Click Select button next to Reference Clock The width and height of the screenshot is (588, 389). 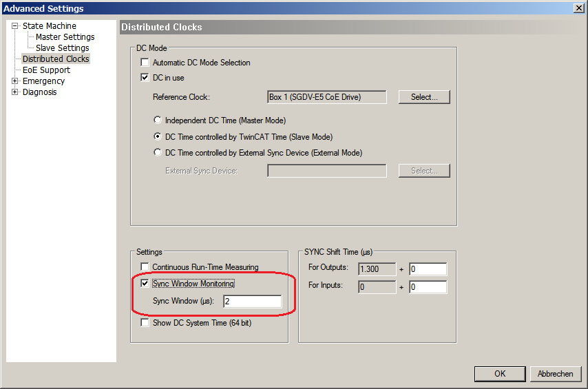(424, 97)
